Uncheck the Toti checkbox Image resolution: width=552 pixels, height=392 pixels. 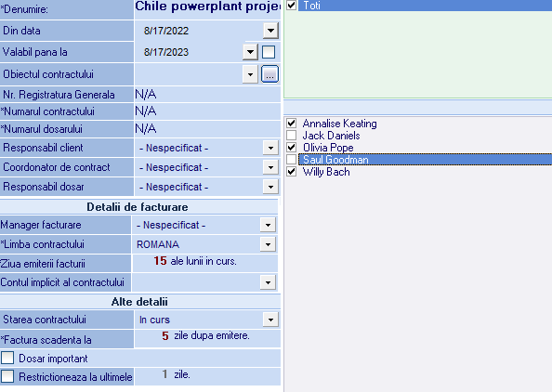pos(292,5)
